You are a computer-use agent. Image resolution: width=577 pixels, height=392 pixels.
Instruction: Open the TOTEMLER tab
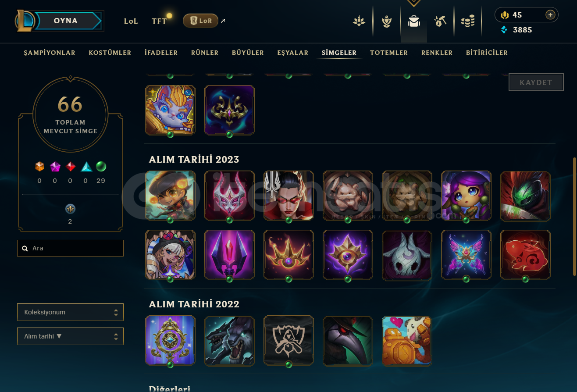click(x=389, y=53)
